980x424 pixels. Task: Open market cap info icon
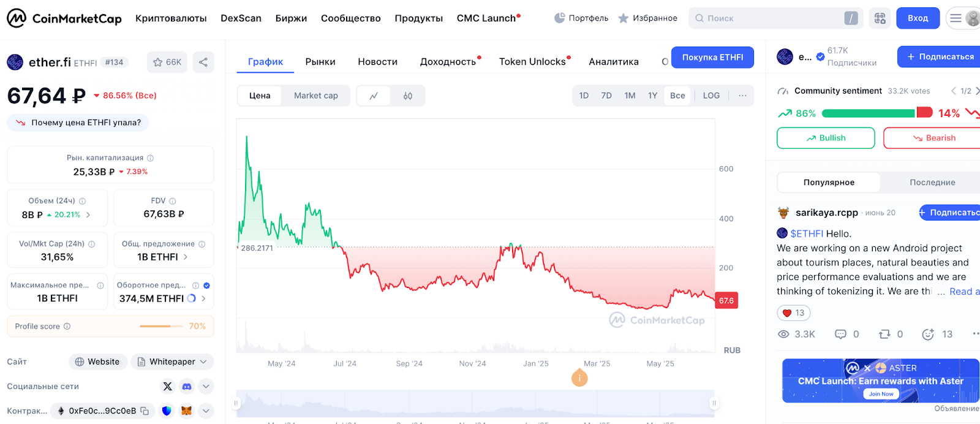(x=150, y=158)
